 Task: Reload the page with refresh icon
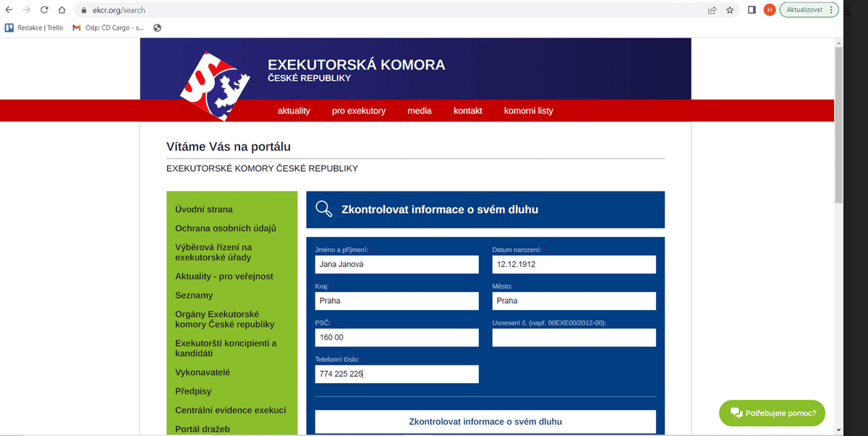(x=45, y=10)
